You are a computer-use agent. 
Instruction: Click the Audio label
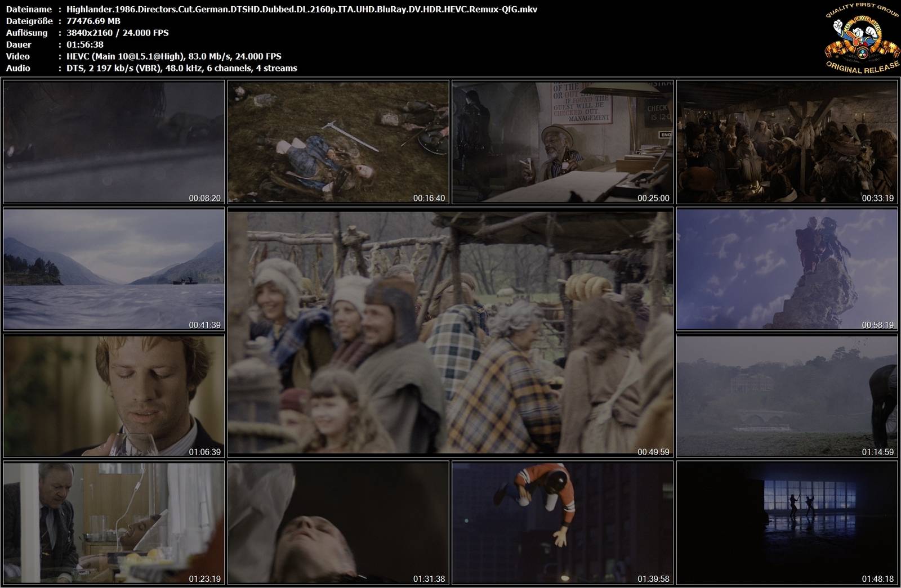[18, 68]
